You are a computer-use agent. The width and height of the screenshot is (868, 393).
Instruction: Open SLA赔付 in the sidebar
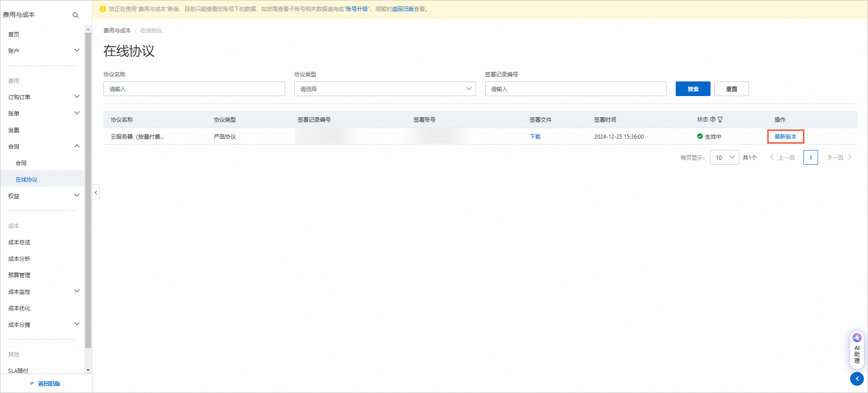[18, 371]
